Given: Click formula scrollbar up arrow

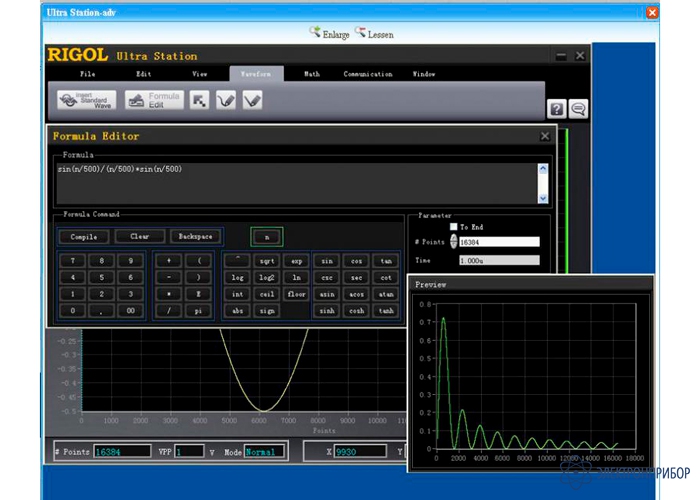Looking at the screenshot, I should click(x=543, y=169).
